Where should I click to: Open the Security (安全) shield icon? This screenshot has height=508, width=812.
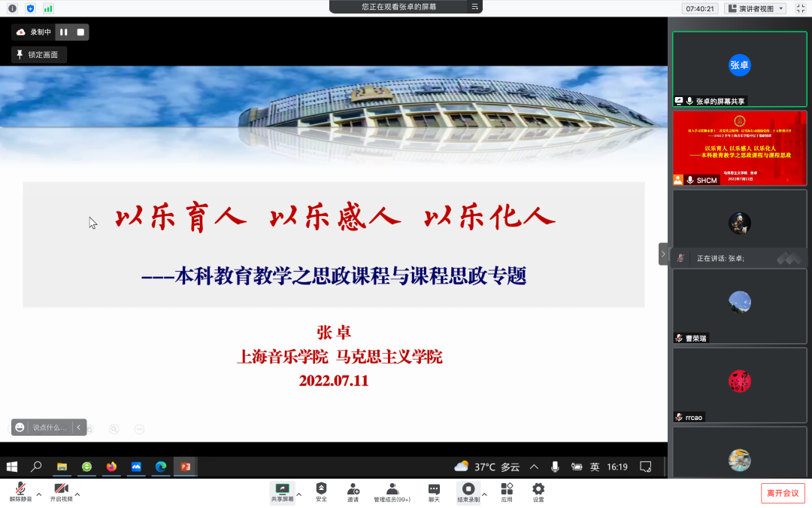click(321, 492)
